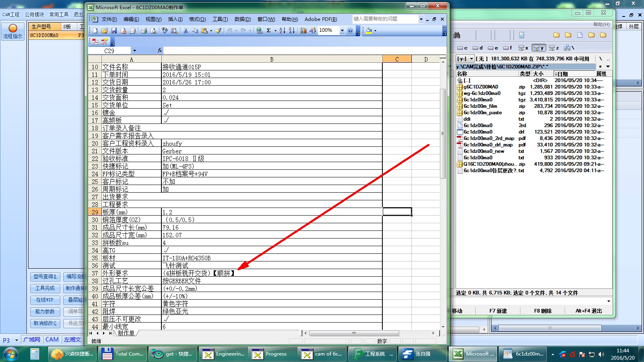Click the 工具完成 button in CAM window

45,288
